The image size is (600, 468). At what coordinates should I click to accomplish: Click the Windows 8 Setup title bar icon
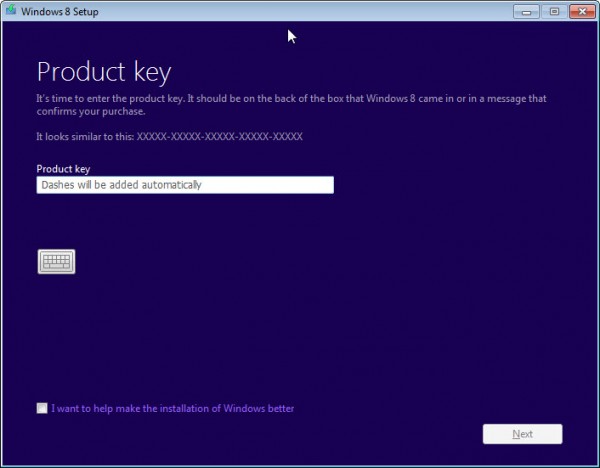tap(11, 10)
